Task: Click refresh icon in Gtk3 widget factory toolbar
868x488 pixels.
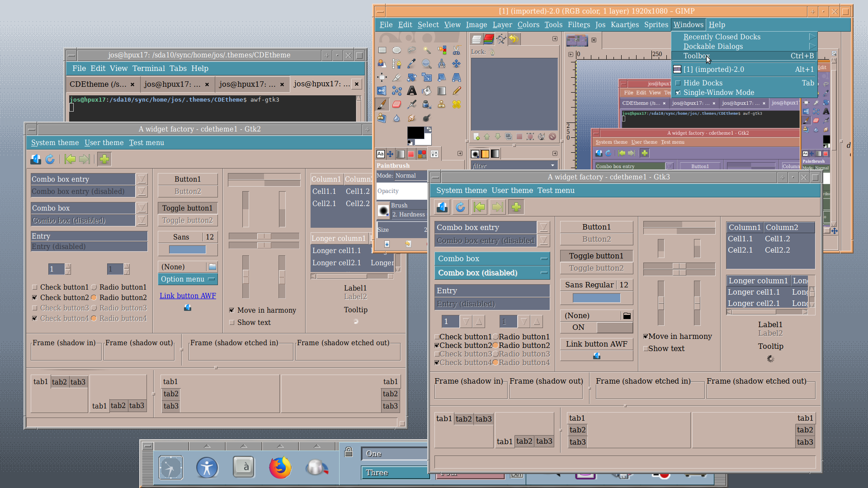Action: tap(460, 207)
